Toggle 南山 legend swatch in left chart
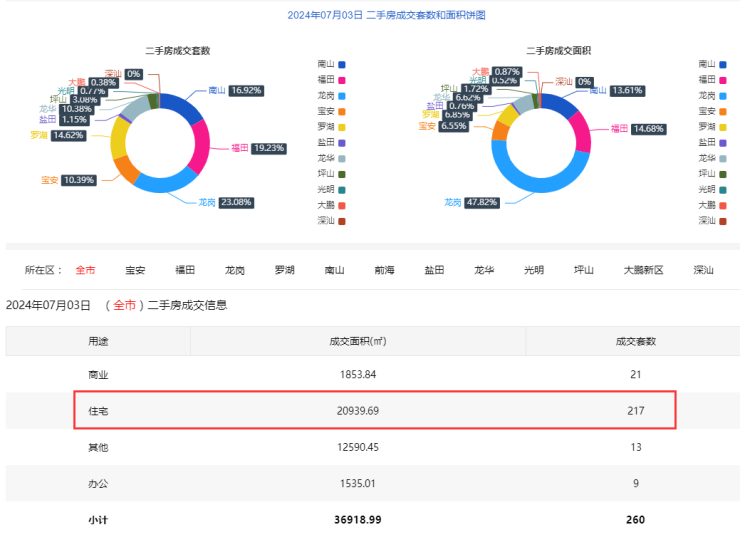The image size is (740, 547). [343, 64]
